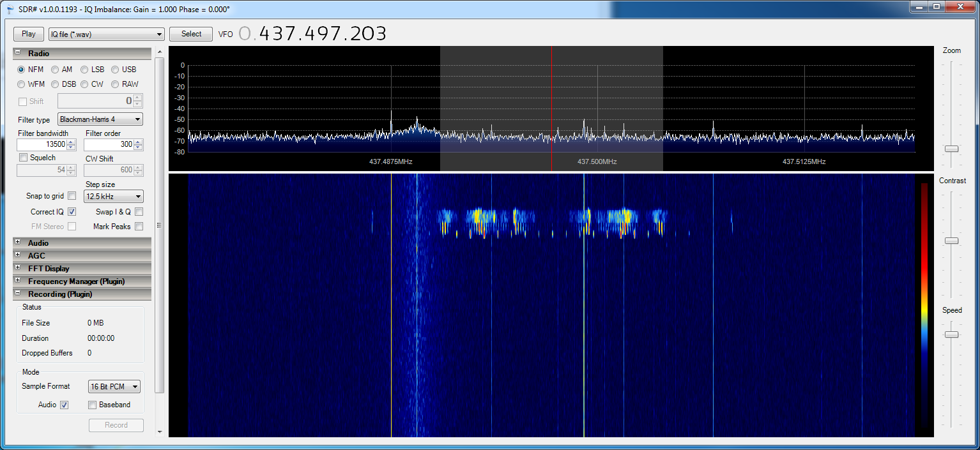Collapse the Radio panel
Image resolution: width=980 pixels, height=450 pixels.
pyautogui.click(x=18, y=54)
